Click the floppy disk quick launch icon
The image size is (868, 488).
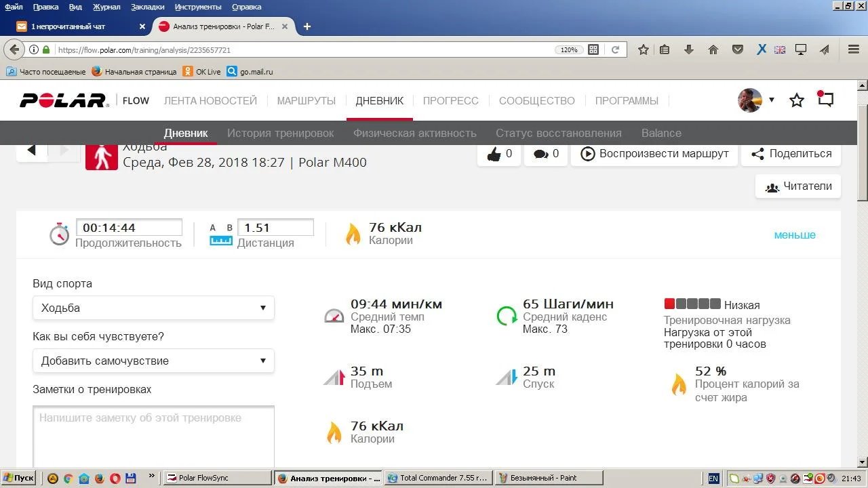tap(130, 478)
